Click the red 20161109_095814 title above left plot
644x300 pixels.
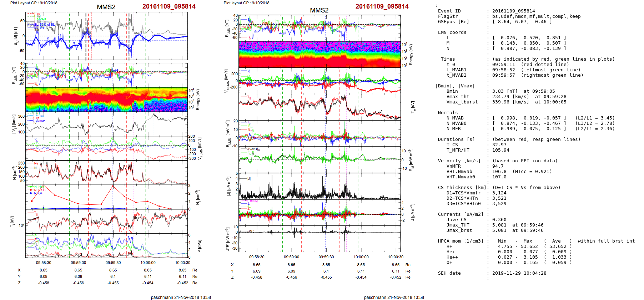point(169,6)
